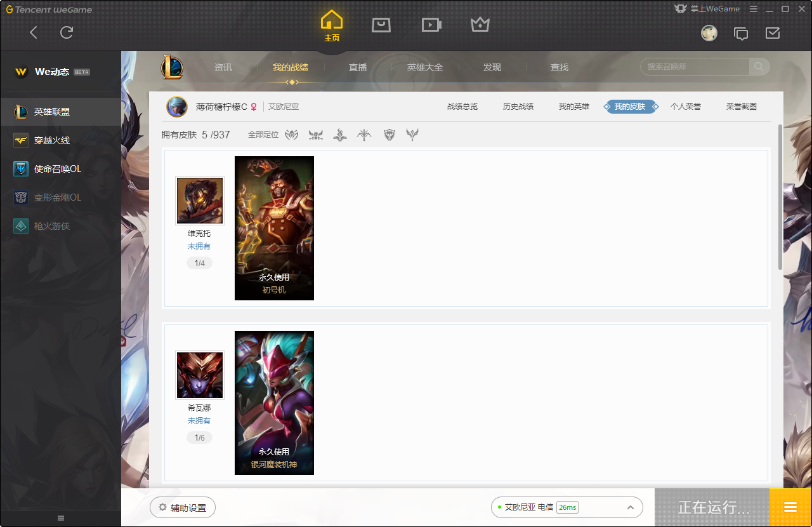Image resolution: width=812 pixels, height=527 pixels.
Task: Open the yellow menu button beside 正在运行
Action: tap(790, 507)
